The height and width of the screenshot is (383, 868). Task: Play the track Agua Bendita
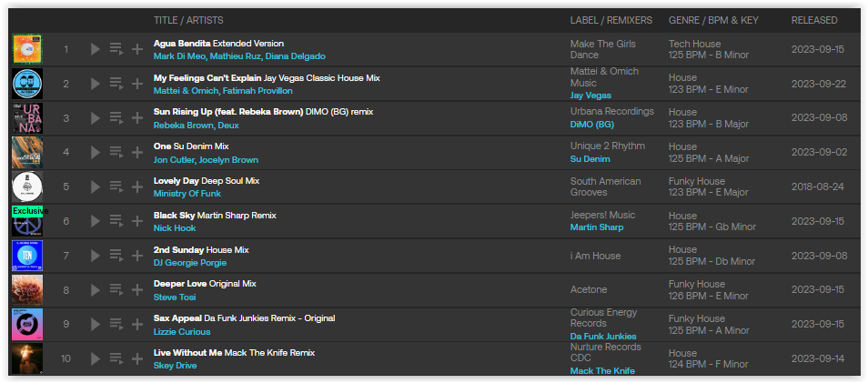coord(96,49)
